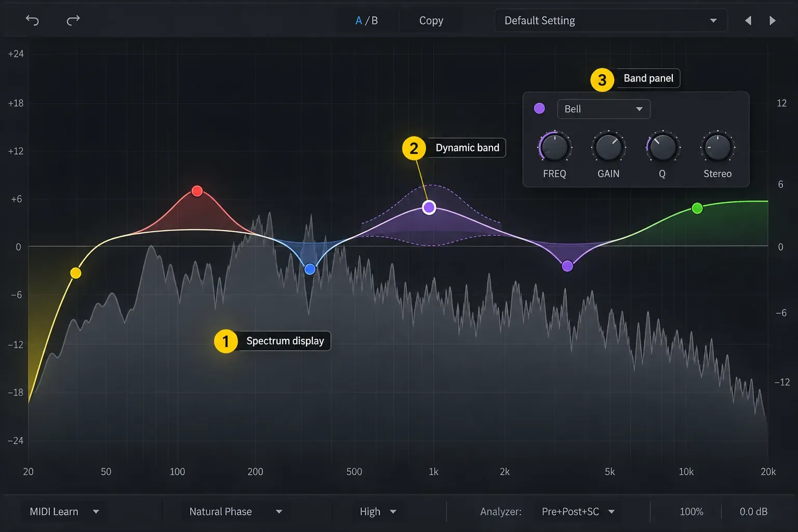Click the Copy button
Viewport: 798px width, 532px height.
pyautogui.click(x=431, y=21)
